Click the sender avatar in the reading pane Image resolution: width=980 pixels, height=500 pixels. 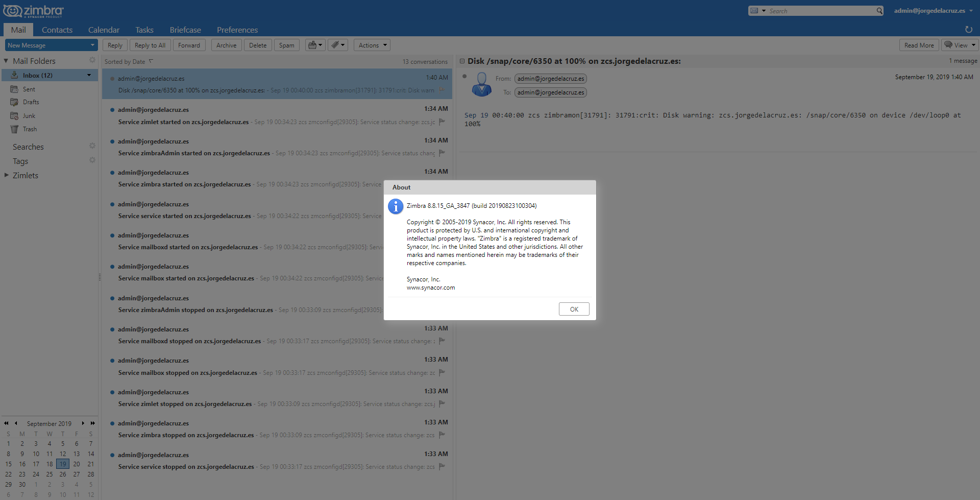pyautogui.click(x=481, y=84)
